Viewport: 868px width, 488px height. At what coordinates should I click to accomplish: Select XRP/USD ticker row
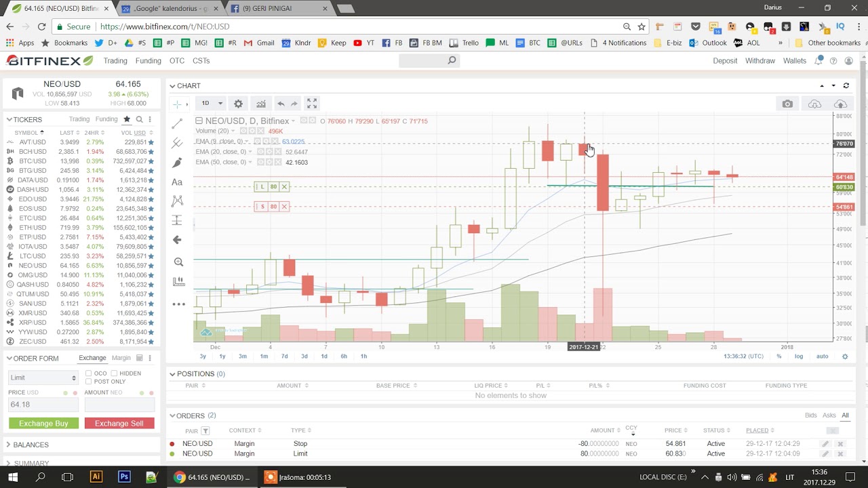pyautogui.click(x=80, y=323)
